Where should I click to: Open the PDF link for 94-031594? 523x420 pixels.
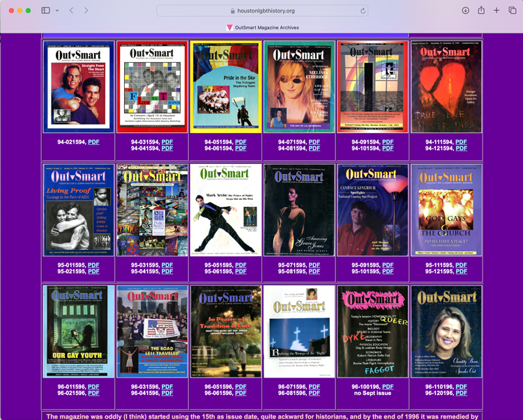pos(167,142)
